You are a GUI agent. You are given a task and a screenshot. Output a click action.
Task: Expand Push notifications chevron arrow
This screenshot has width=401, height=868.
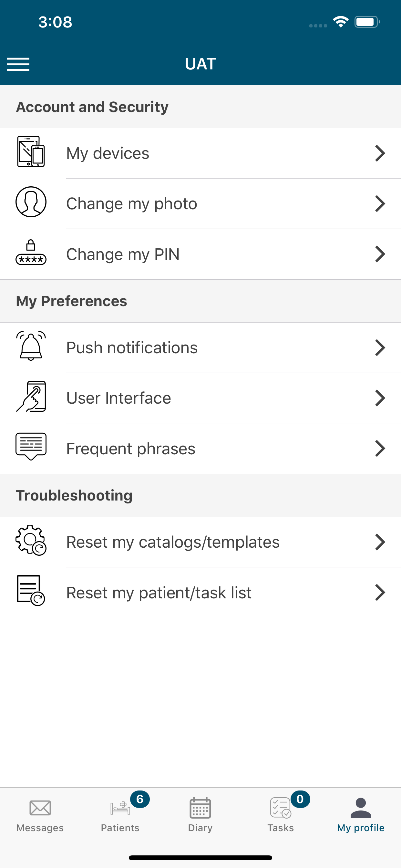[x=380, y=348]
